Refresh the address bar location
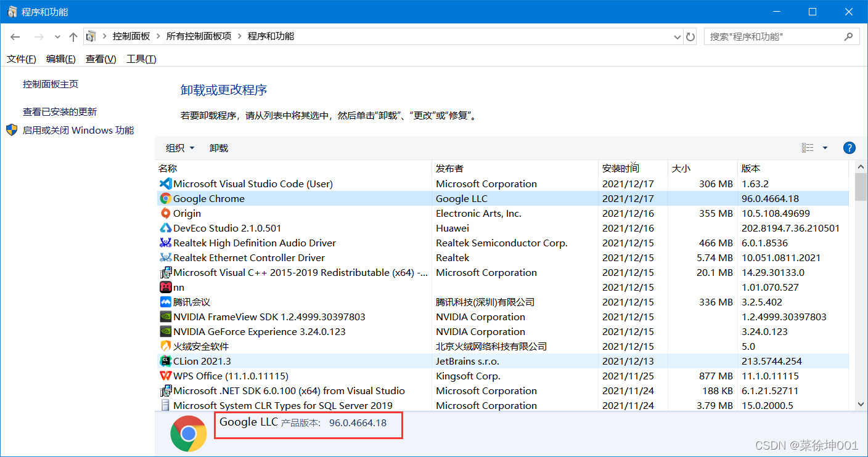868x457 pixels. pos(690,37)
